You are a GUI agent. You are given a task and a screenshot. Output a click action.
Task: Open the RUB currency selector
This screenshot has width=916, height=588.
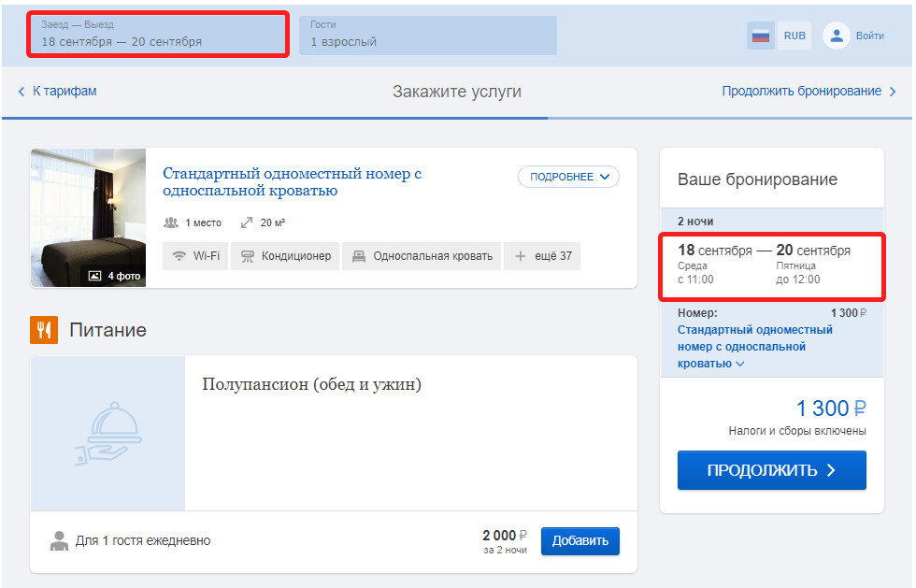(794, 36)
